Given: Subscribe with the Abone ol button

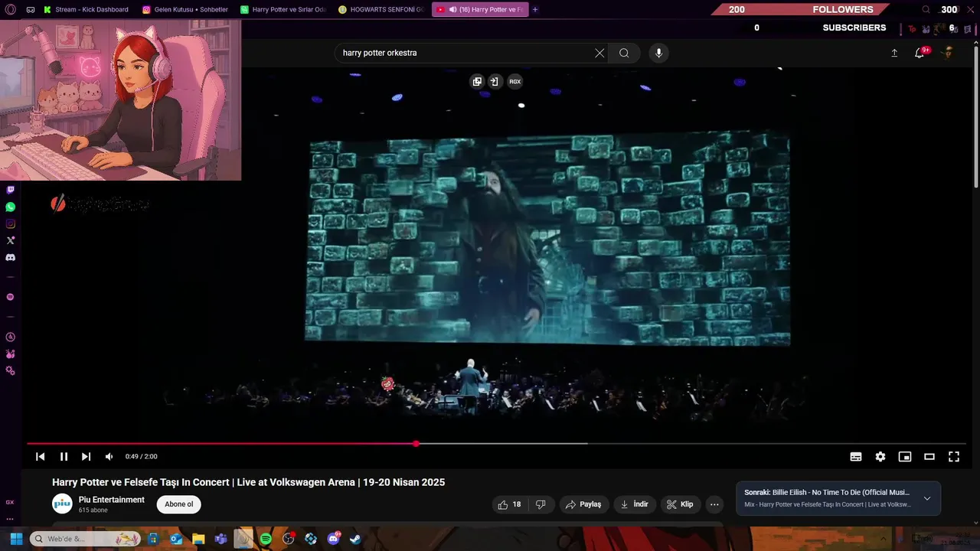Looking at the screenshot, I should (179, 504).
